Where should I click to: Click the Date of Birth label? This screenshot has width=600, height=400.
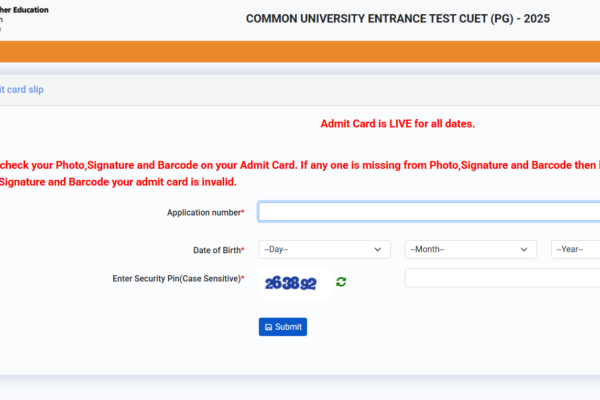tap(218, 250)
